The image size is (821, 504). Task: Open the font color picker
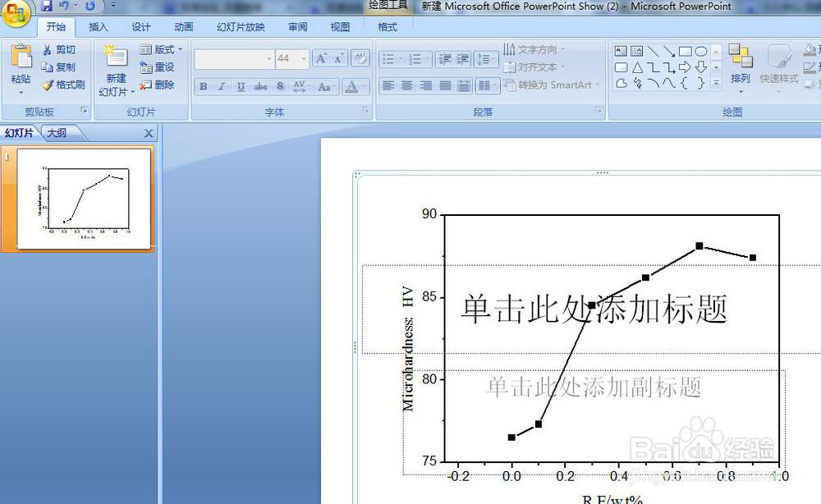click(365, 86)
